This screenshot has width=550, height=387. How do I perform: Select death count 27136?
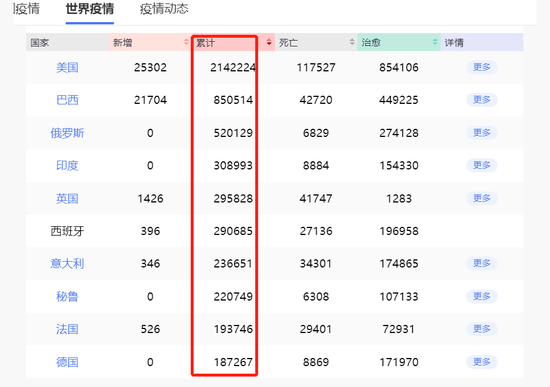pyautogui.click(x=316, y=231)
